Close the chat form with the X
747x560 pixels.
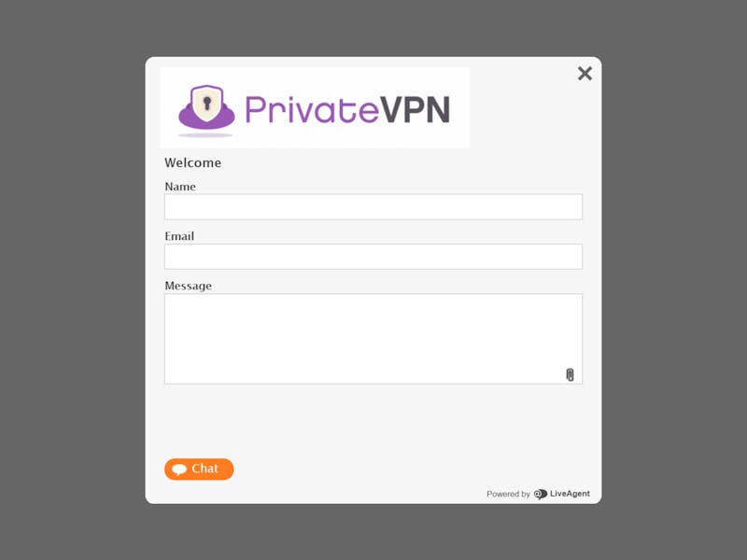(585, 74)
